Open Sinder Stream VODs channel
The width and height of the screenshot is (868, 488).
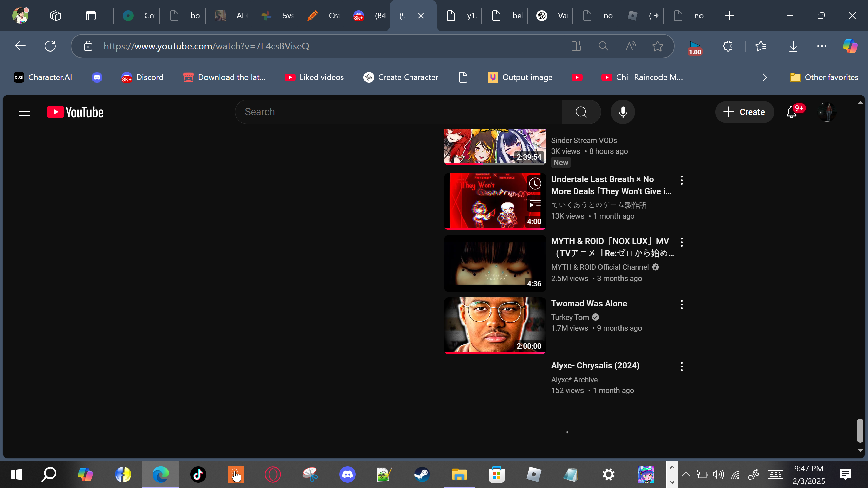tap(584, 140)
